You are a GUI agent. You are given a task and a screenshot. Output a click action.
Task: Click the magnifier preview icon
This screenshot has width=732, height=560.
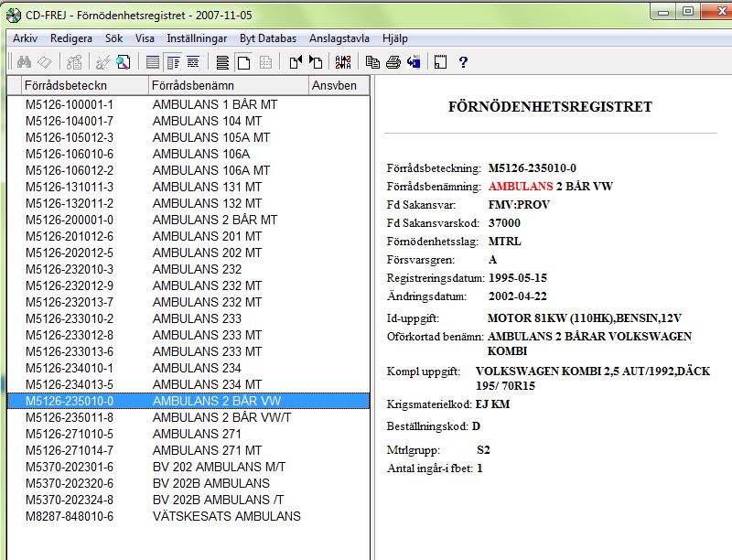pyautogui.click(x=124, y=62)
